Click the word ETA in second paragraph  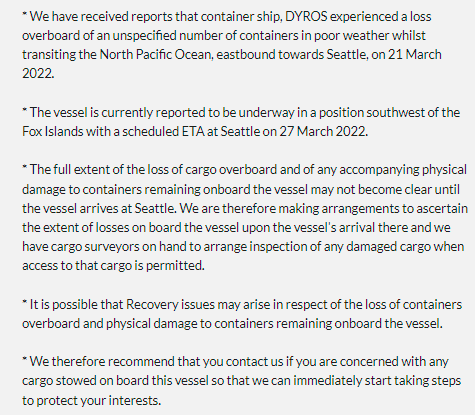coord(193,131)
